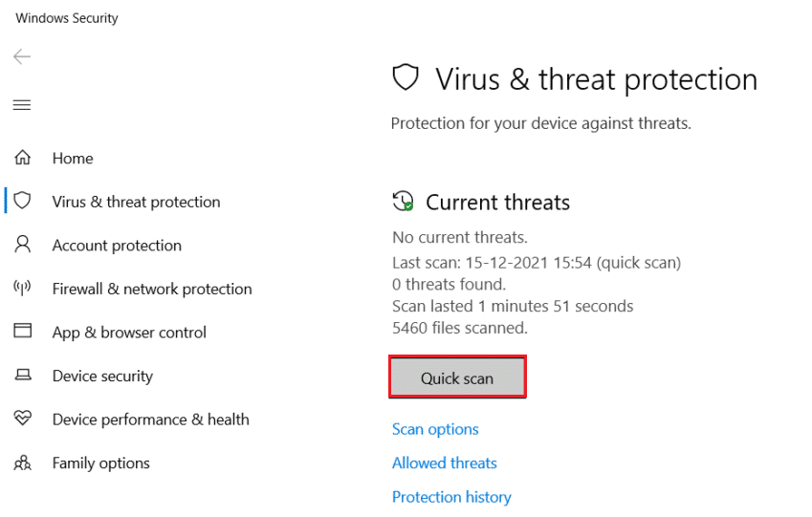Click the Device security laptop icon

pyautogui.click(x=22, y=377)
